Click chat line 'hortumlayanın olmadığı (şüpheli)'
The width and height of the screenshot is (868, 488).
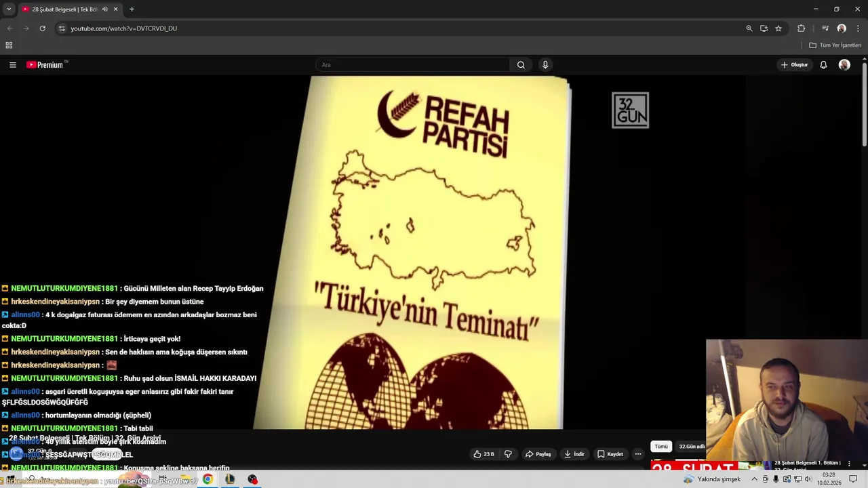(x=98, y=415)
